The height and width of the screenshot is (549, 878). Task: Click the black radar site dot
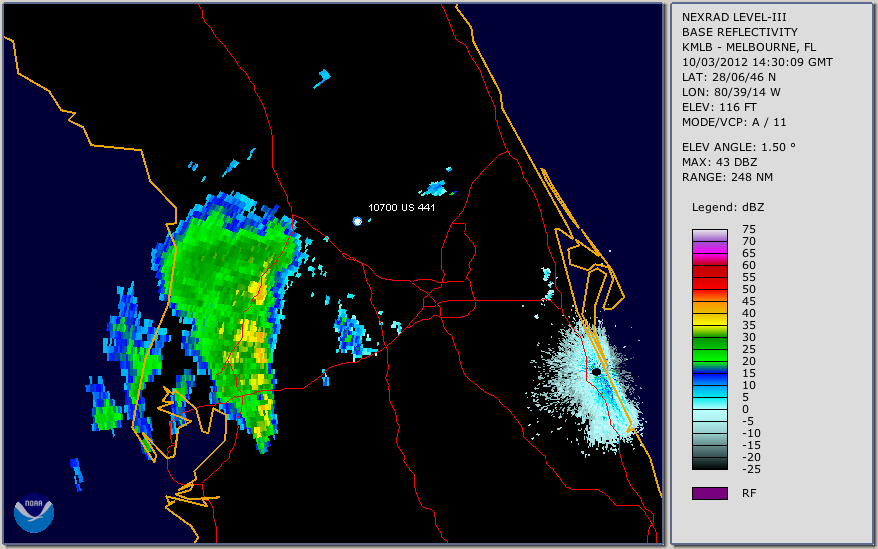pyautogui.click(x=596, y=371)
